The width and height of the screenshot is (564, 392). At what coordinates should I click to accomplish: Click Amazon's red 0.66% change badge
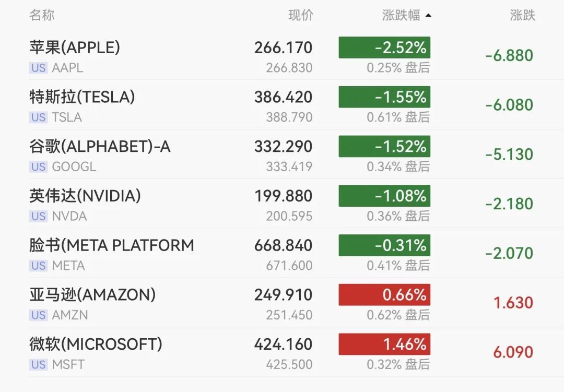(x=384, y=295)
